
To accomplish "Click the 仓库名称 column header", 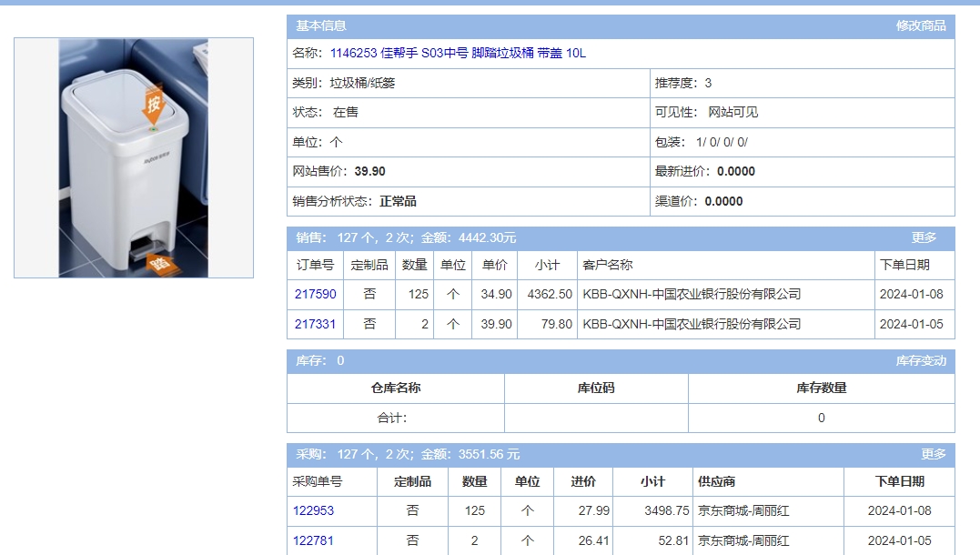I will coord(396,388).
